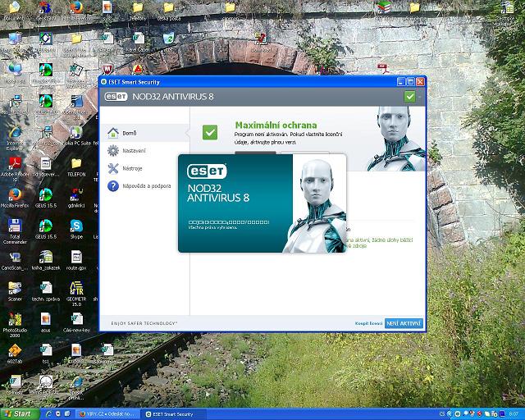This screenshot has width=525, height=420.
Task: Click the ESET NOD32 Antivirus 8 splash screen
Action: pyautogui.click(x=262, y=203)
